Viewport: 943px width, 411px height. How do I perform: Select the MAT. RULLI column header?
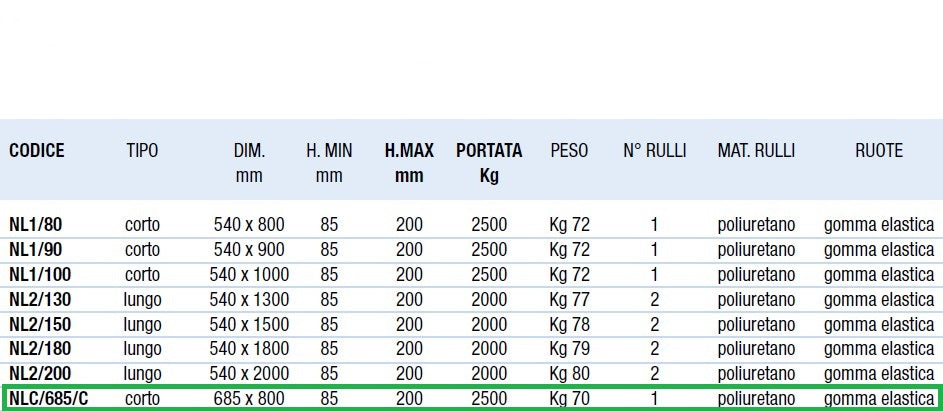pos(756,151)
